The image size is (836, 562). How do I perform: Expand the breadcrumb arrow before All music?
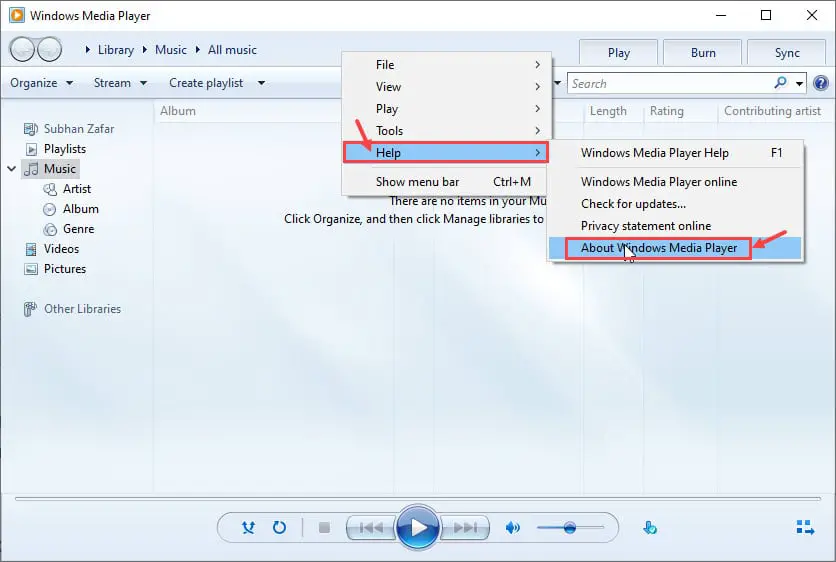point(198,50)
